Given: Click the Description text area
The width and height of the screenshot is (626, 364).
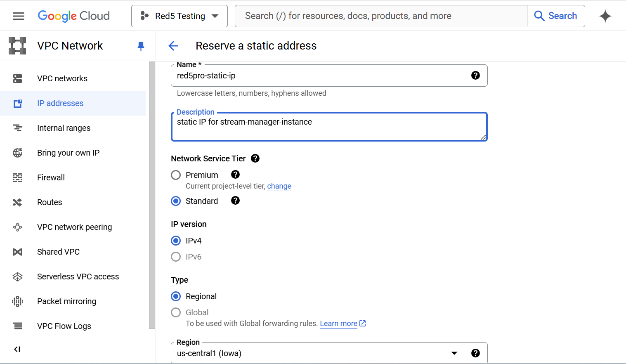Looking at the screenshot, I should click(x=329, y=127).
